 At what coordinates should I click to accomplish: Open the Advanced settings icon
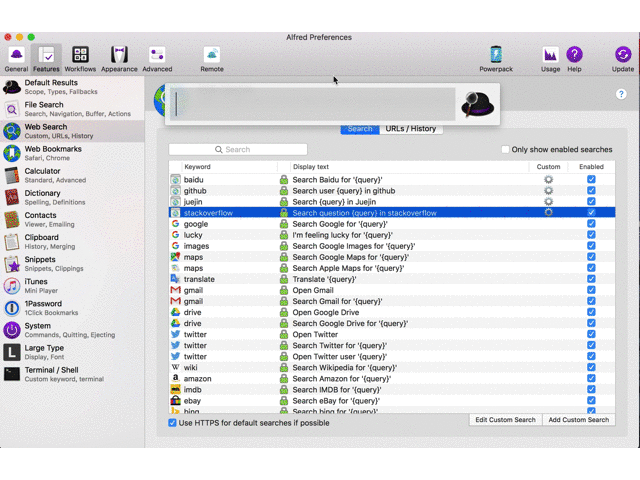tap(157, 59)
